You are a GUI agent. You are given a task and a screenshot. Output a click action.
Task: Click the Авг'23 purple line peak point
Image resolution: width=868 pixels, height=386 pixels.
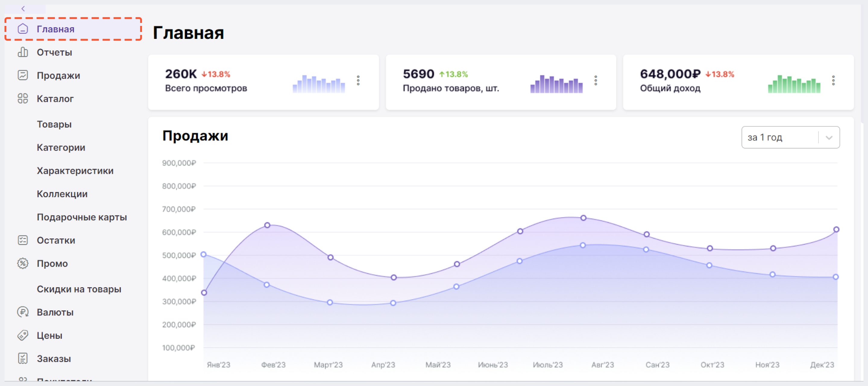point(583,218)
